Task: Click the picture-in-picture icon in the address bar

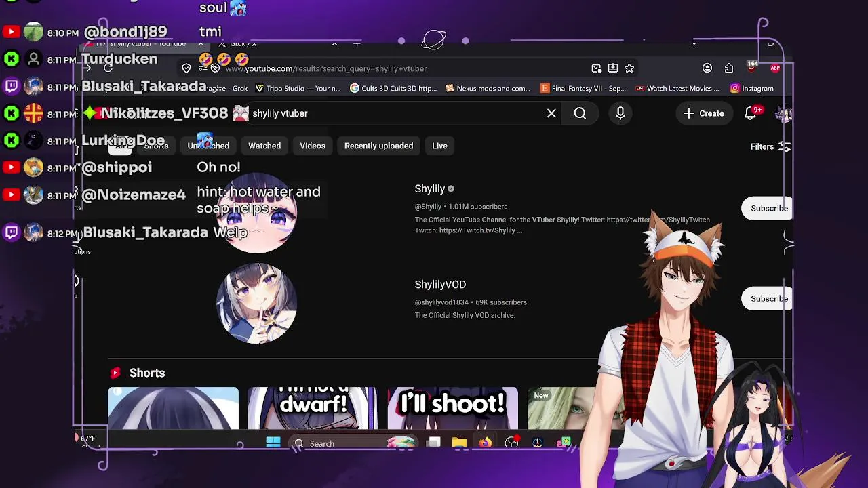Action: (596, 68)
